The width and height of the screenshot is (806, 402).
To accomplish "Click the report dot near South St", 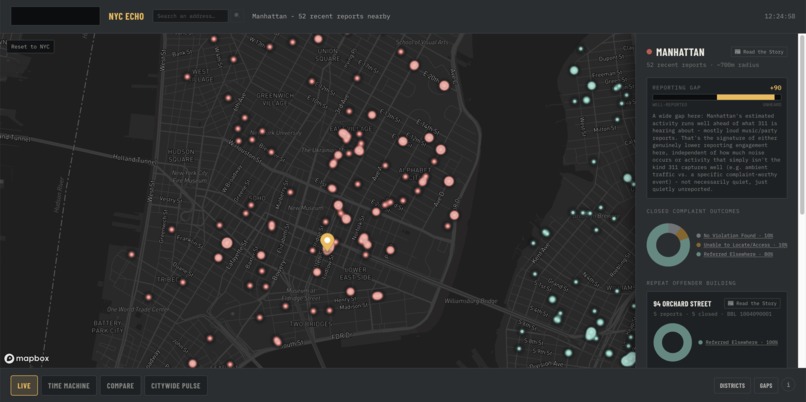I will click(x=278, y=341).
